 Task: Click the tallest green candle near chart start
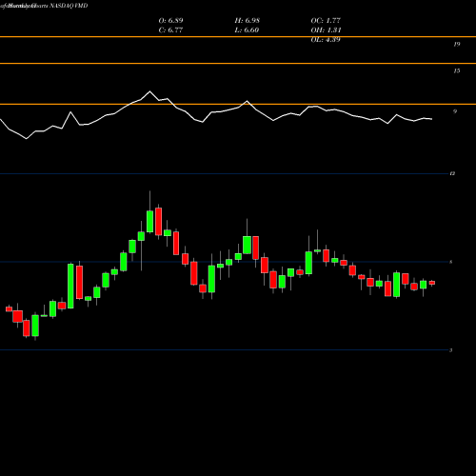[70, 286]
